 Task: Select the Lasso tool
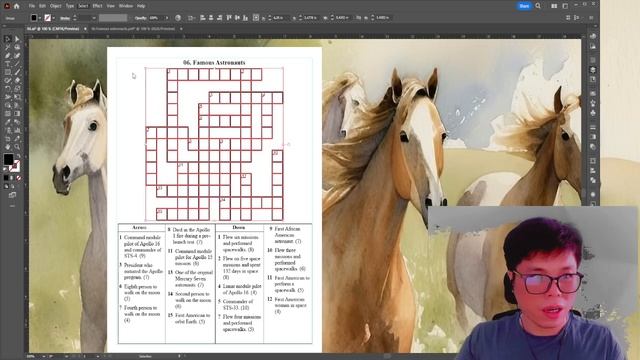coord(17,47)
